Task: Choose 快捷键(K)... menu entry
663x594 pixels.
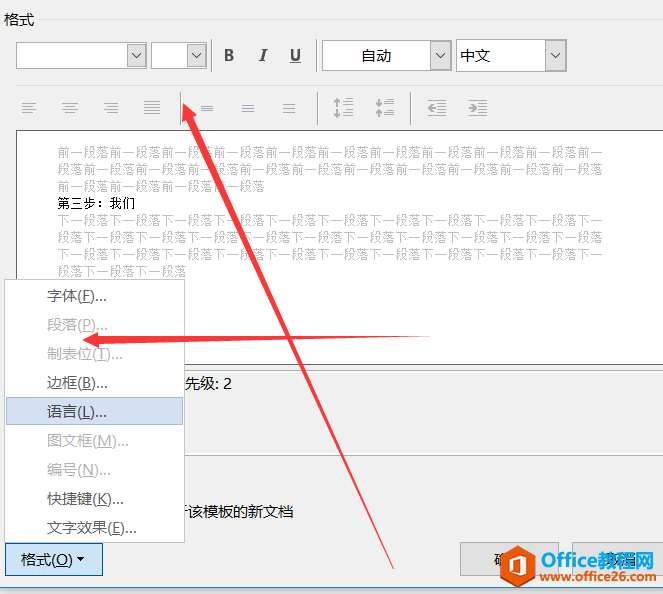Action: 94,499
